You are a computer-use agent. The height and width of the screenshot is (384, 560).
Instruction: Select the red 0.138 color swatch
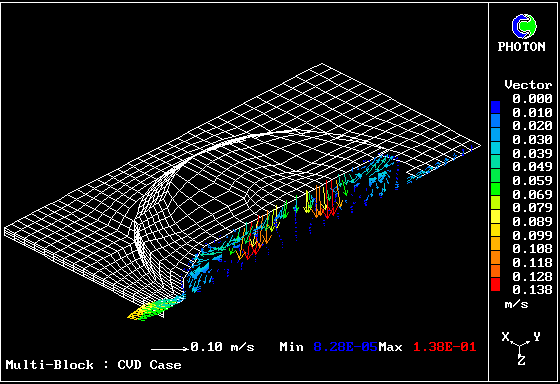[x=495, y=285]
